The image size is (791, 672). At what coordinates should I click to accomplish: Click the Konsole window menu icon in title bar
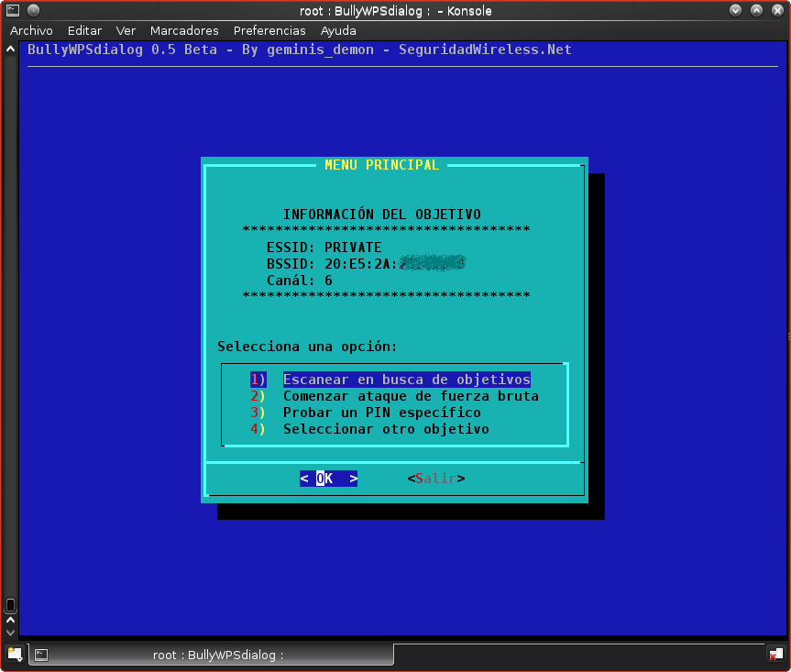[13, 11]
